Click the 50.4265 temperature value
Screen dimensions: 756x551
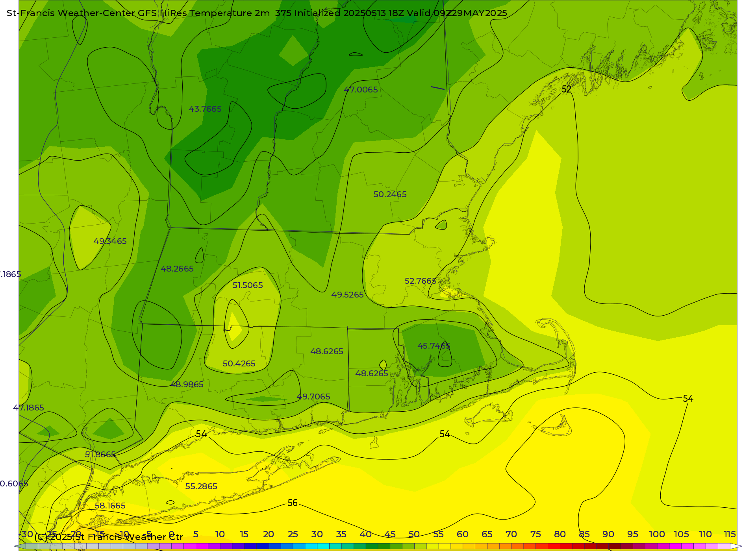point(239,364)
